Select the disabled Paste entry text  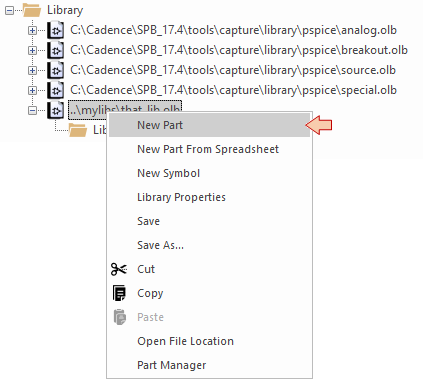click(151, 317)
